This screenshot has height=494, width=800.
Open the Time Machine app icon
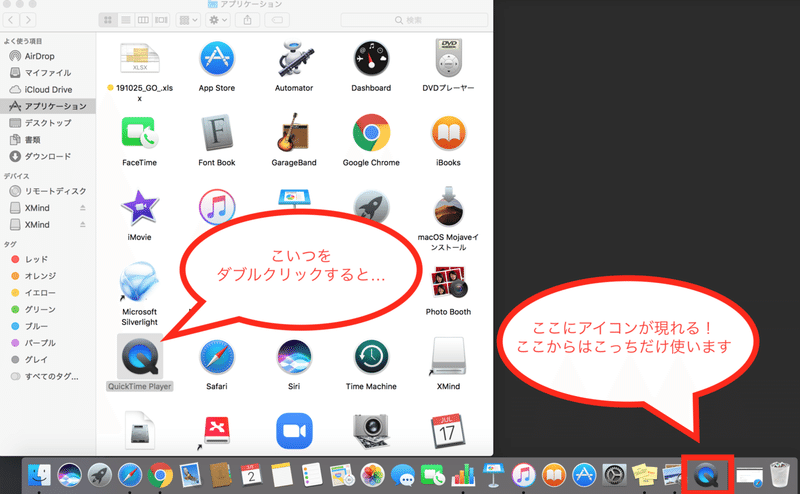click(371, 357)
